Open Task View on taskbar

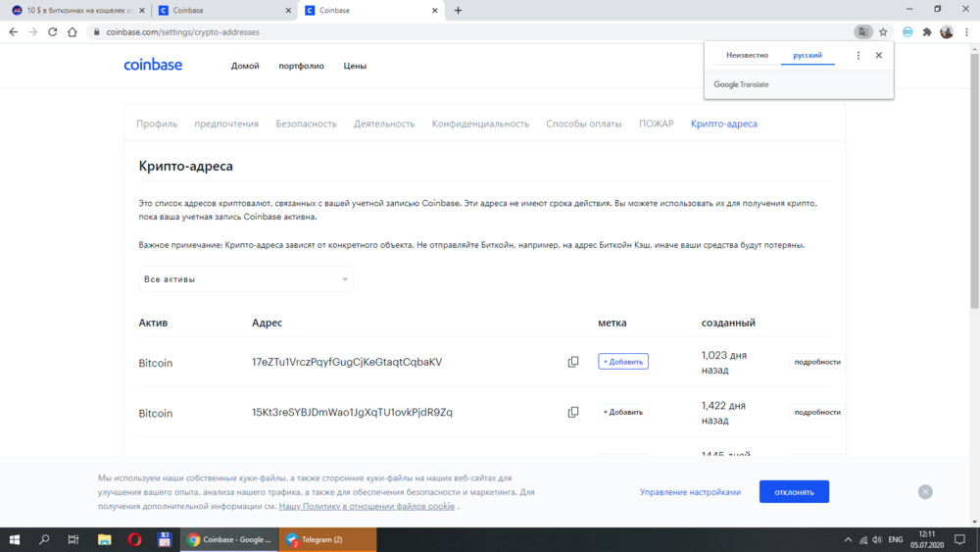pyautogui.click(x=73, y=539)
